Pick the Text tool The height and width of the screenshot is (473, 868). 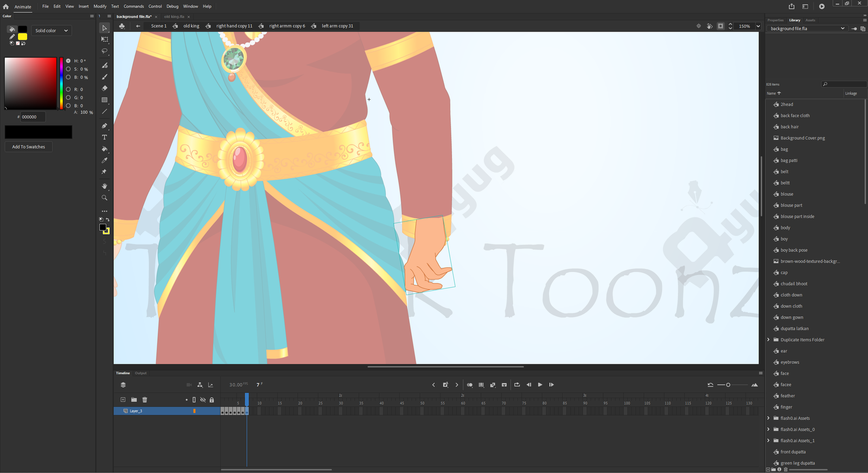105,137
